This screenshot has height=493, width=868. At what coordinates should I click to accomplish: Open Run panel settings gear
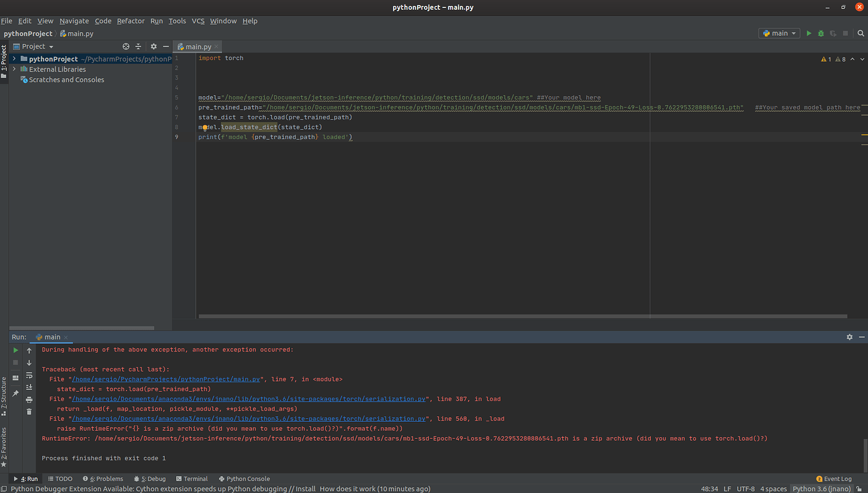(x=849, y=337)
